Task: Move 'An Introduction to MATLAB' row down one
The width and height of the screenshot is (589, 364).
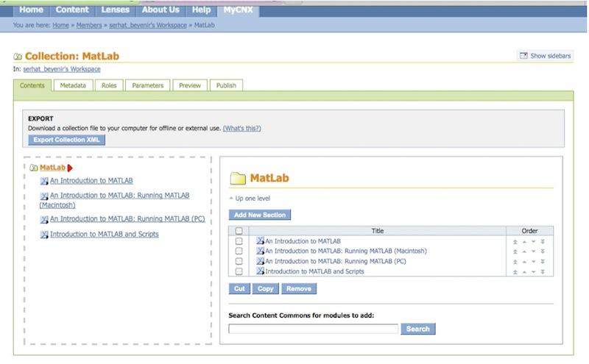Action: pyautogui.click(x=534, y=241)
